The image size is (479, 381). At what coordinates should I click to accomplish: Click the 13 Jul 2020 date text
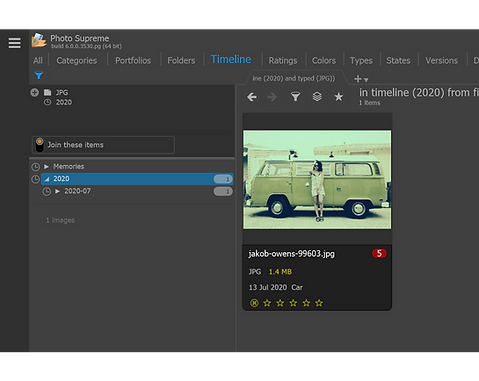click(268, 287)
